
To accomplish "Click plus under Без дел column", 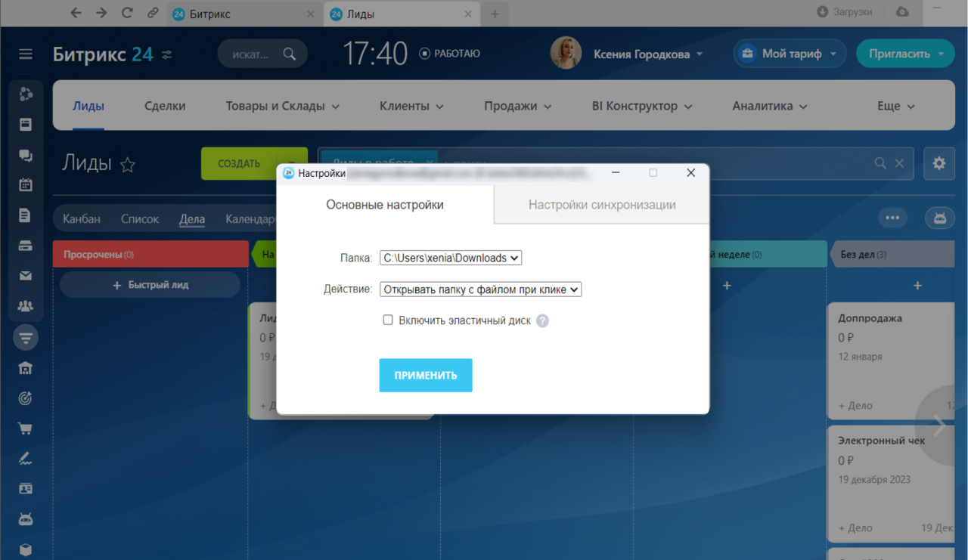I will (917, 286).
